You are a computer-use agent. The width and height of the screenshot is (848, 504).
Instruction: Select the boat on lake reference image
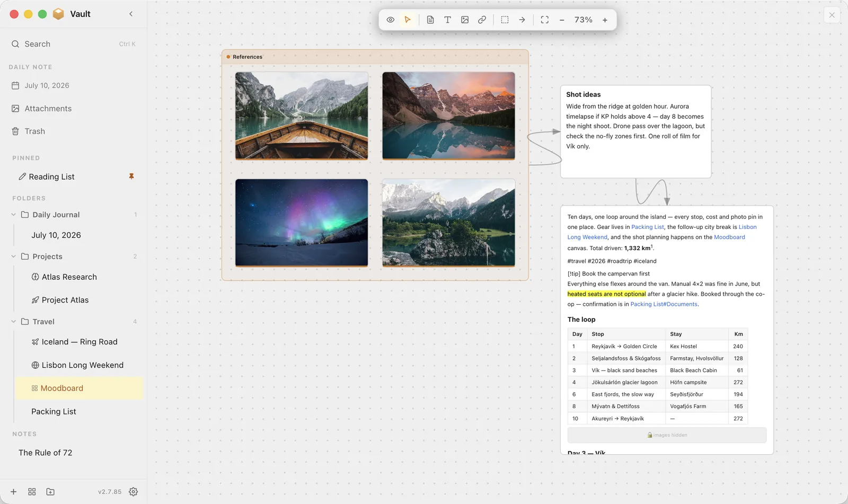point(302,116)
